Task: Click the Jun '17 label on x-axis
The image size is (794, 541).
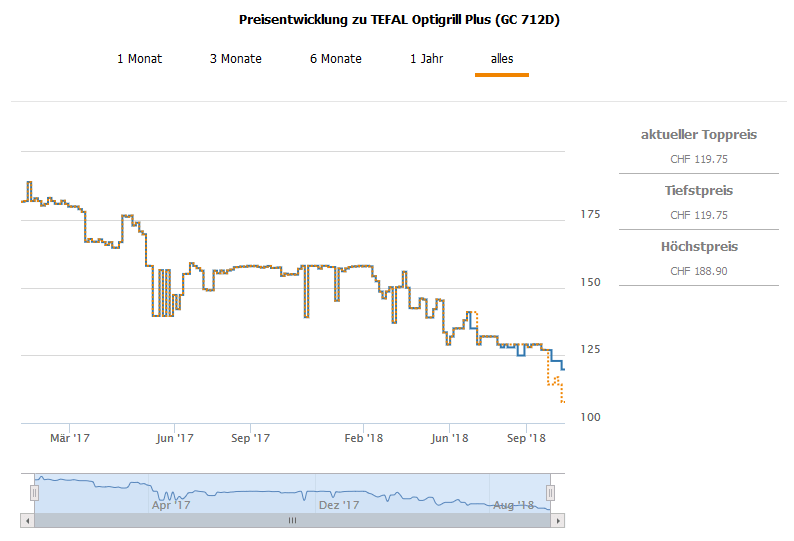Action: pos(175,438)
